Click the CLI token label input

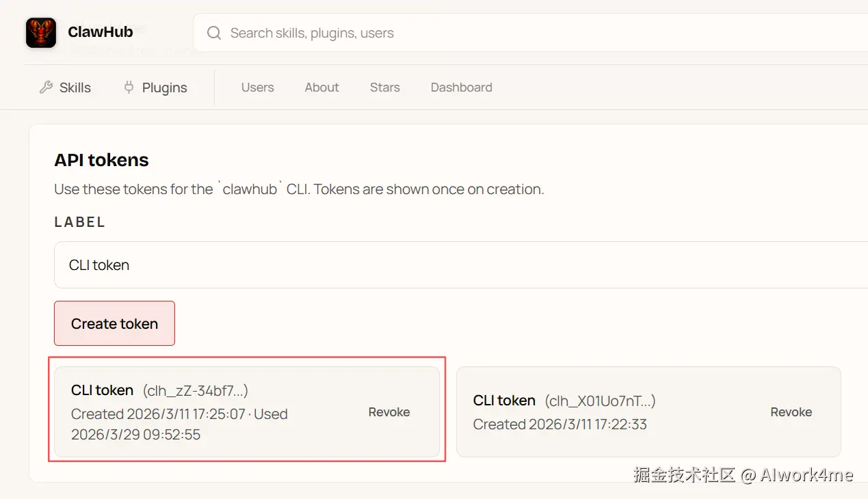[x=461, y=265]
